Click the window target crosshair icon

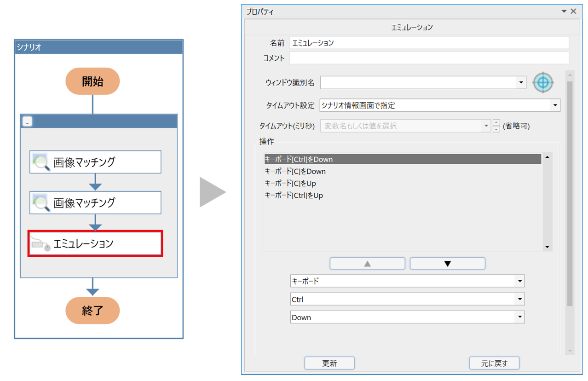pyautogui.click(x=543, y=83)
